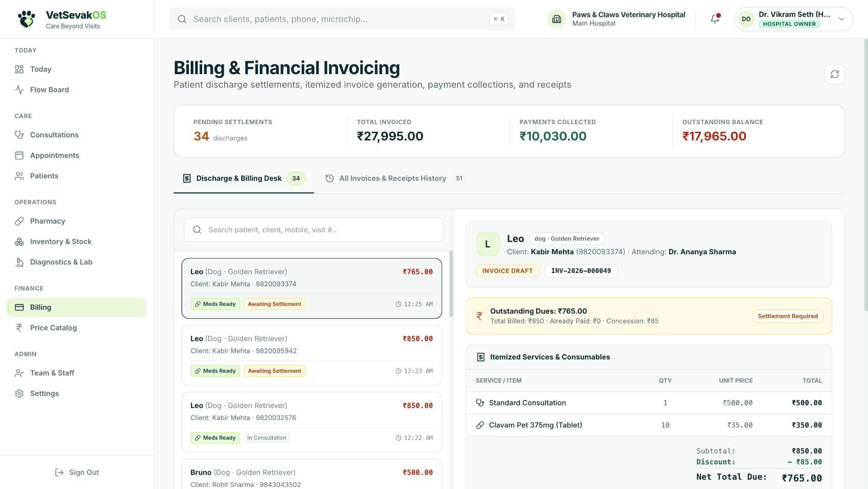Click the clock icon next to 12:25 AM
Viewport: 868px width, 489px height.
(x=398, y=304)
